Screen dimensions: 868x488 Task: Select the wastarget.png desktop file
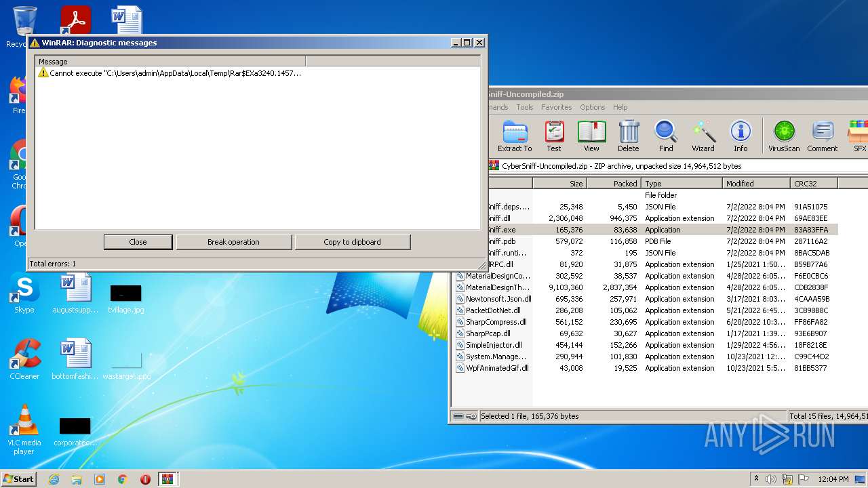(126, 365)
